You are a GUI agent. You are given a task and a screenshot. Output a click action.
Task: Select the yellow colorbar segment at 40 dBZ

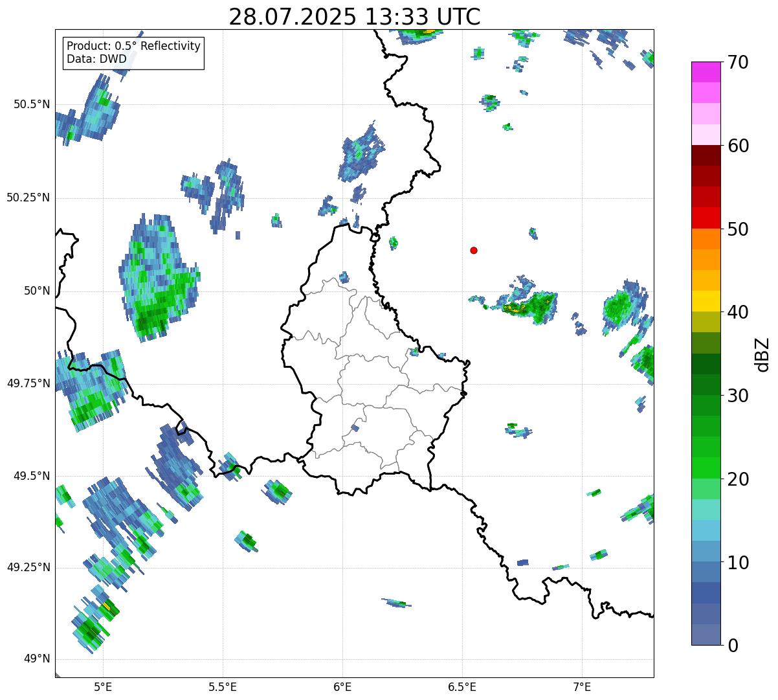(x=706, y=302)
